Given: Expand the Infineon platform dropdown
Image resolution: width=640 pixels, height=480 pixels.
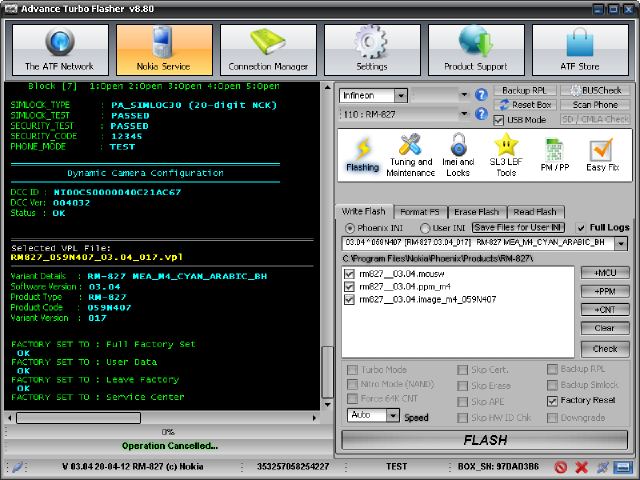Looking at the screenshot, I should (x=401, y=96).
